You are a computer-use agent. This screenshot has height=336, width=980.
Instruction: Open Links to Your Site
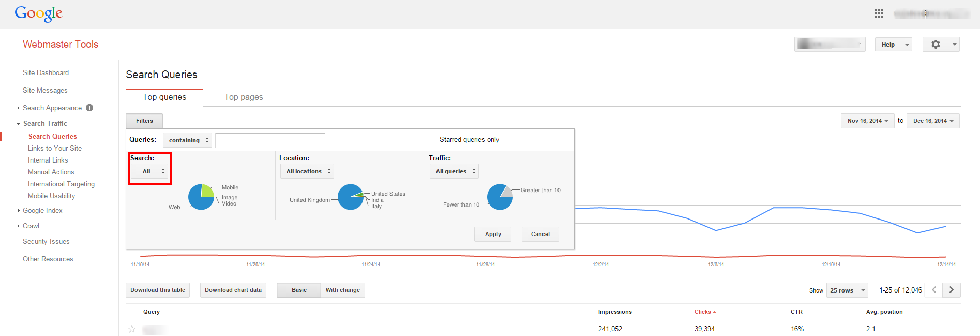(55, 148)
